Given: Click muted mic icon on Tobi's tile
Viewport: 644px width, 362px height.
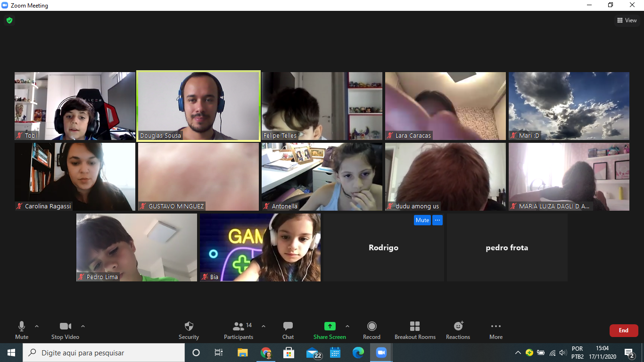Looking at the screenshot, I should [20, 135].
